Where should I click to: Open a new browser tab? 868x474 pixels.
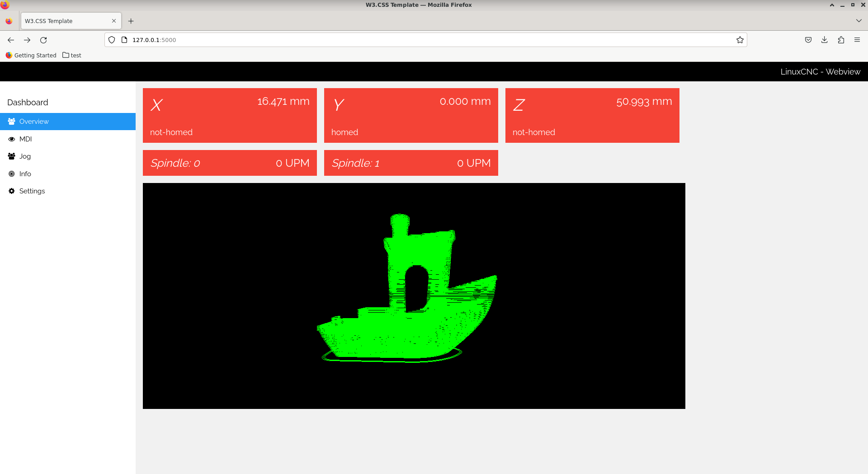click(131, 21)
